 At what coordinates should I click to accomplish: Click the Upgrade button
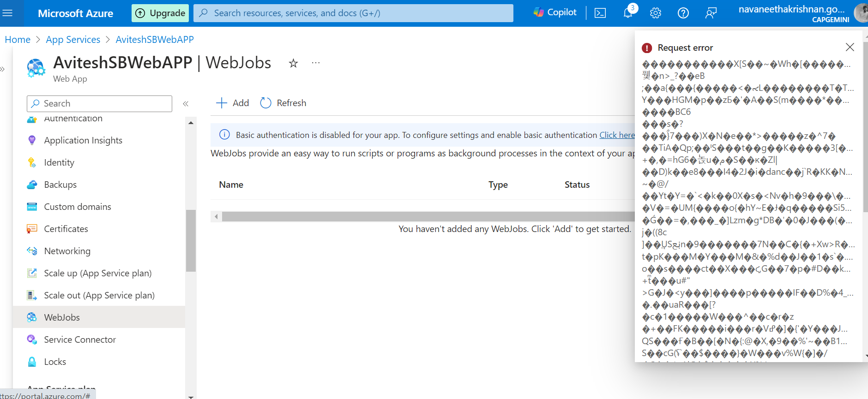pyautogui.click(x=160, y=13)
